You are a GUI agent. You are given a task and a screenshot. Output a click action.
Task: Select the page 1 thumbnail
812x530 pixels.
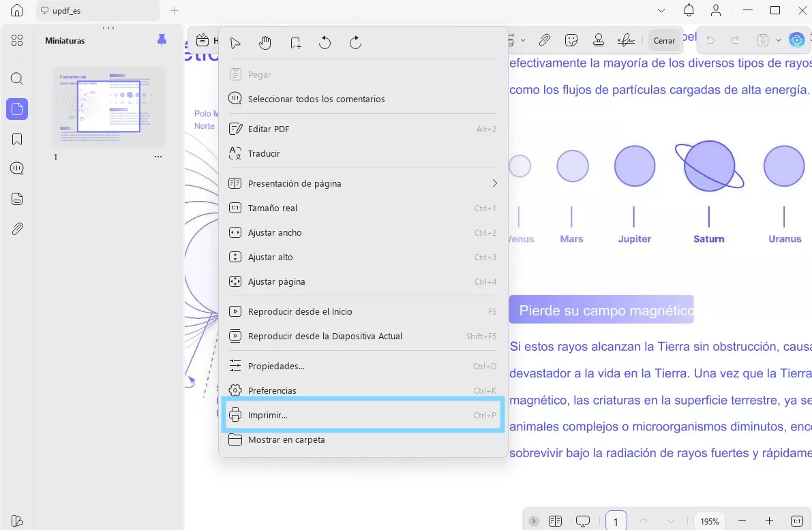pos(109,106)
